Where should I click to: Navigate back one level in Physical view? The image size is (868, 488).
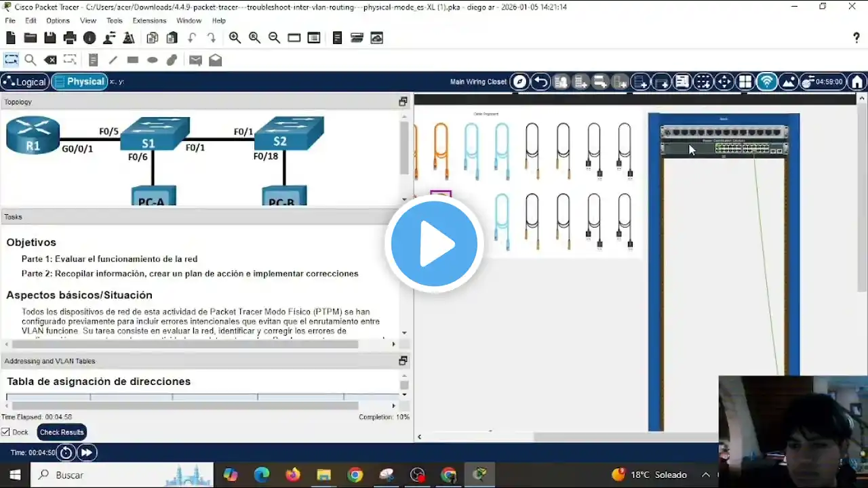(540, 82)
